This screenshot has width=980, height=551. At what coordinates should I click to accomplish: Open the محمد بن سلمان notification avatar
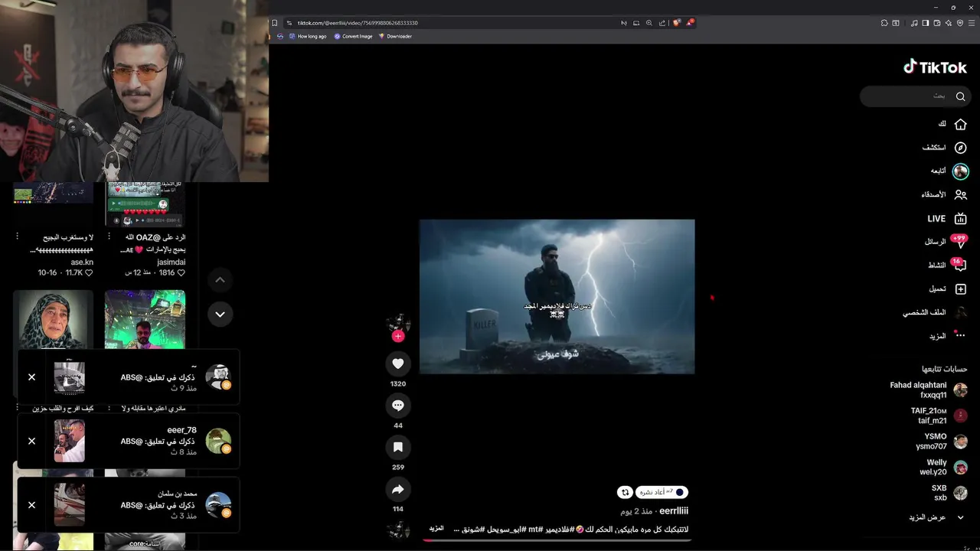218,505
